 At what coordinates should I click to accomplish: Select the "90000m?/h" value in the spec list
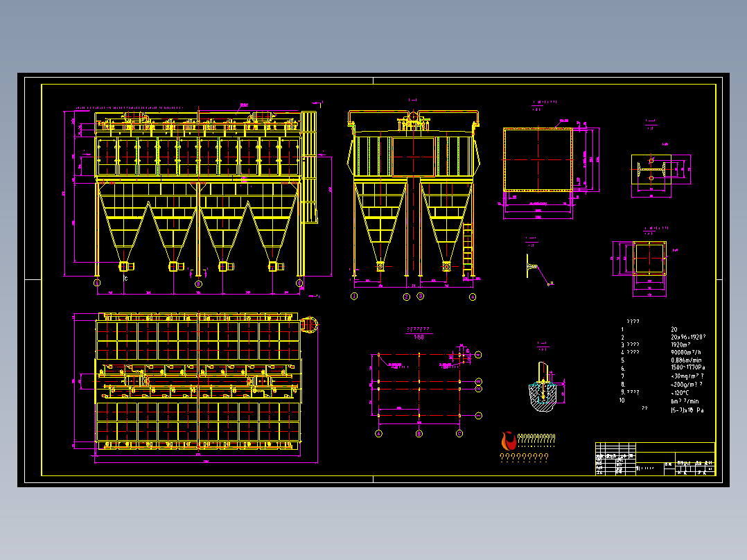[x=686, y=352]
